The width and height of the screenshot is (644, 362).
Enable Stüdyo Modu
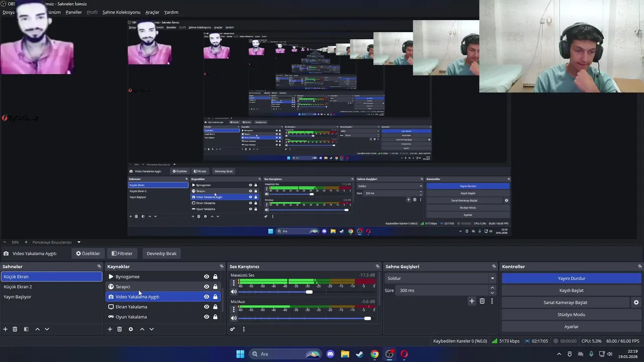click(572, 314)
